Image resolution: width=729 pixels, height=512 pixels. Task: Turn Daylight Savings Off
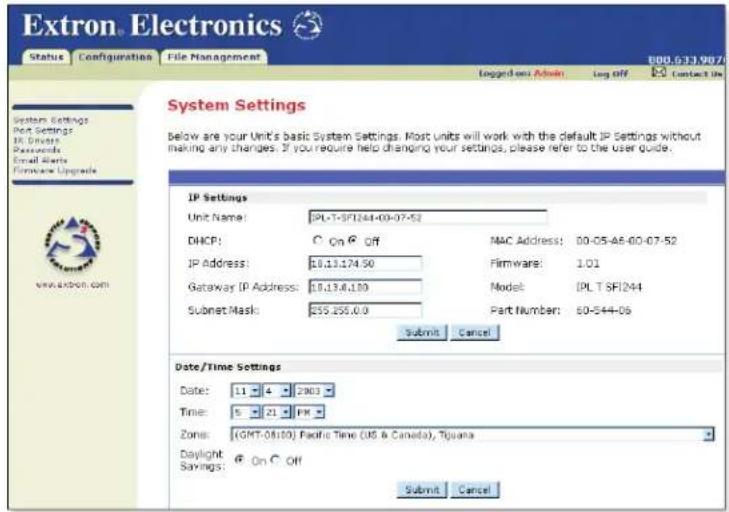click(x=275, y=460)
